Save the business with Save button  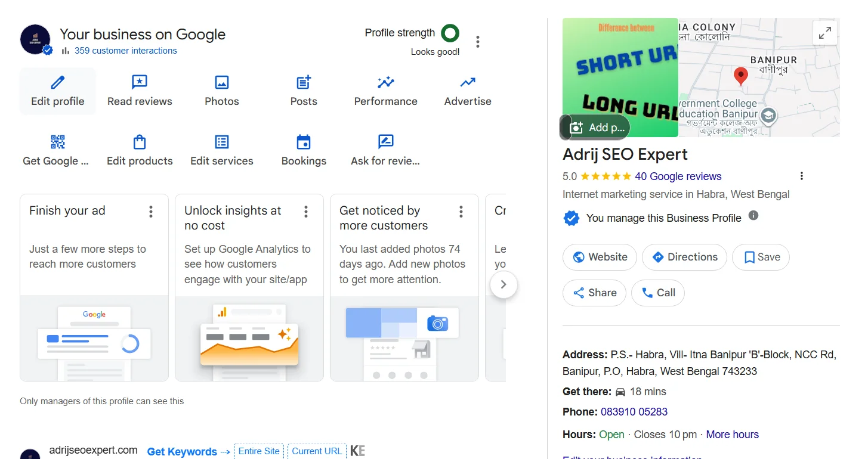761,257
